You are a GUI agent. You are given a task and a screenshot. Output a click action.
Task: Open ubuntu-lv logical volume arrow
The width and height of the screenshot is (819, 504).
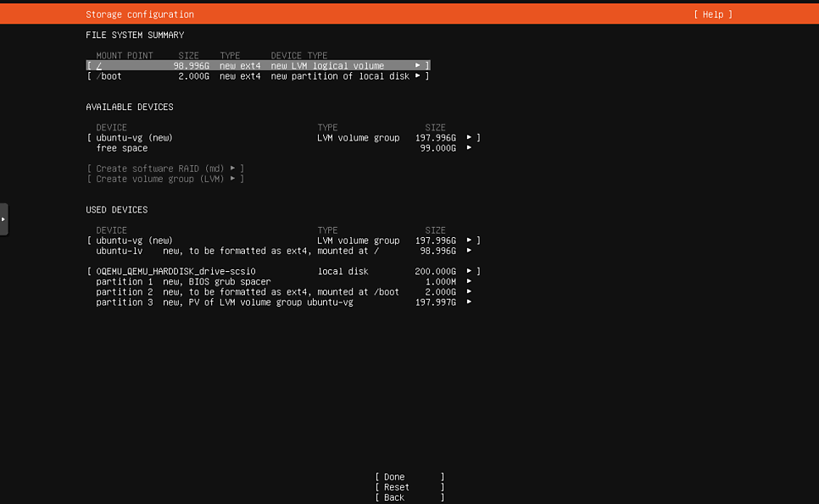pos(469,251)
